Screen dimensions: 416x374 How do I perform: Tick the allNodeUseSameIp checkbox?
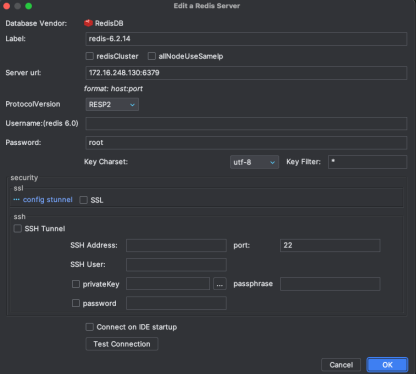point(152,56)
